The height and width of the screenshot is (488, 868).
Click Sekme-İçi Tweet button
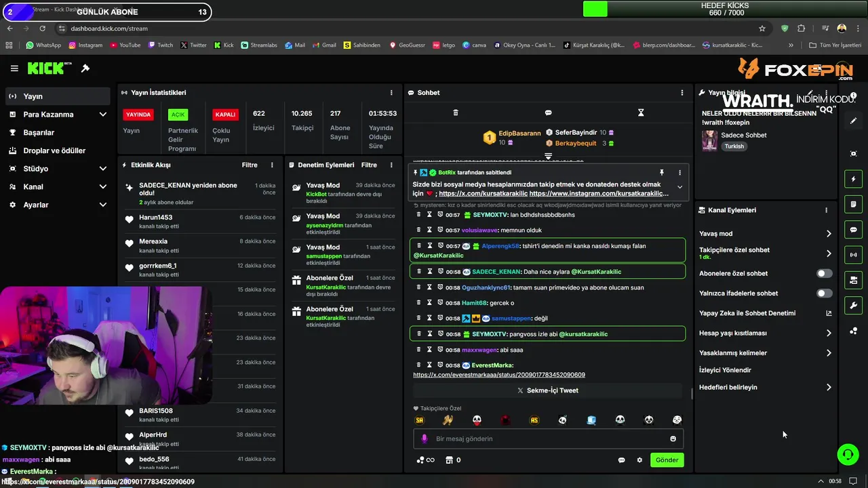[x=547, y=390]
